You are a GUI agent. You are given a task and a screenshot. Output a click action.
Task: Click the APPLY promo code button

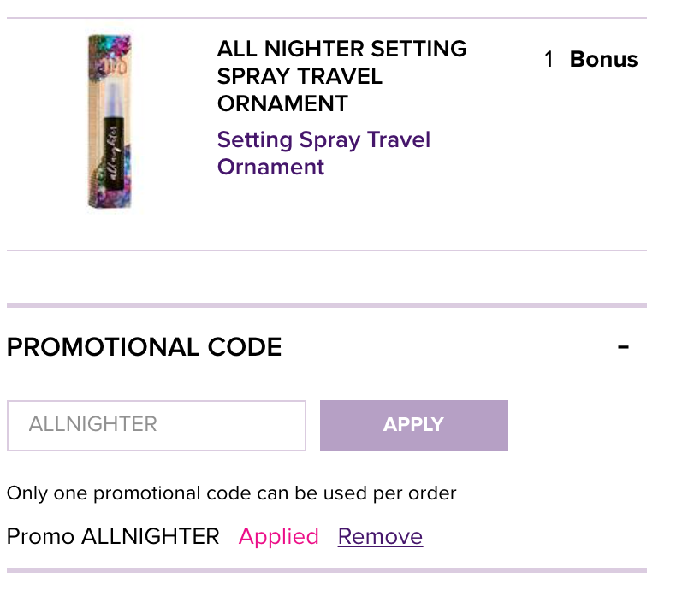point(414,426)
